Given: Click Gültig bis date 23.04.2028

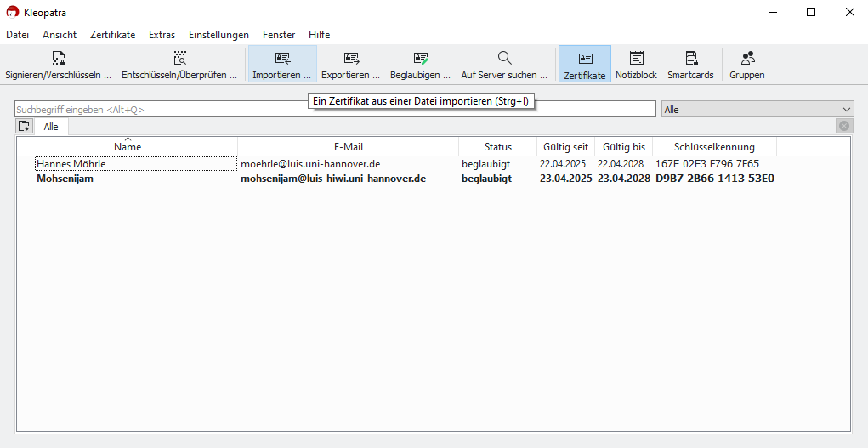Looking at the screenshot, I should (624, 179).
